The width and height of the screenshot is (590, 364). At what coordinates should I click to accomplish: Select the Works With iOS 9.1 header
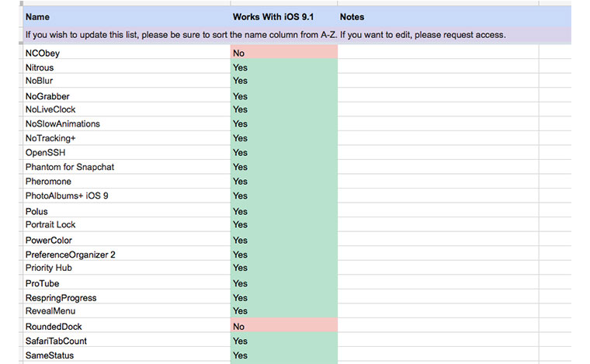click(284, 16)
